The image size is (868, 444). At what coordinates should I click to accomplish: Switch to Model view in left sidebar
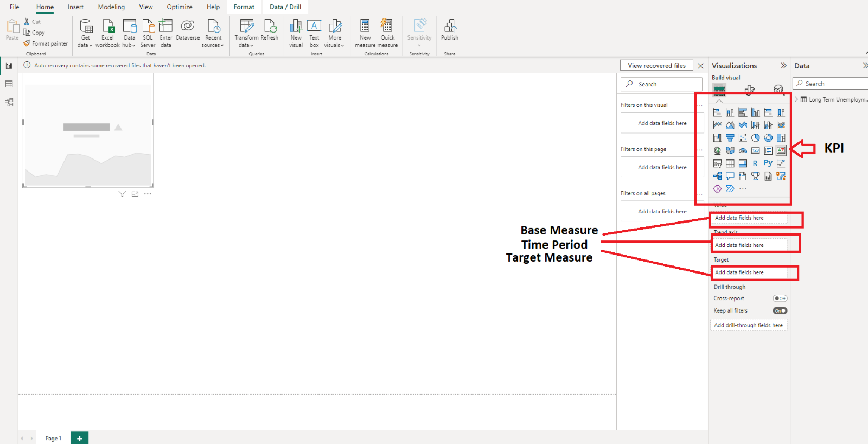pos(9,102)
